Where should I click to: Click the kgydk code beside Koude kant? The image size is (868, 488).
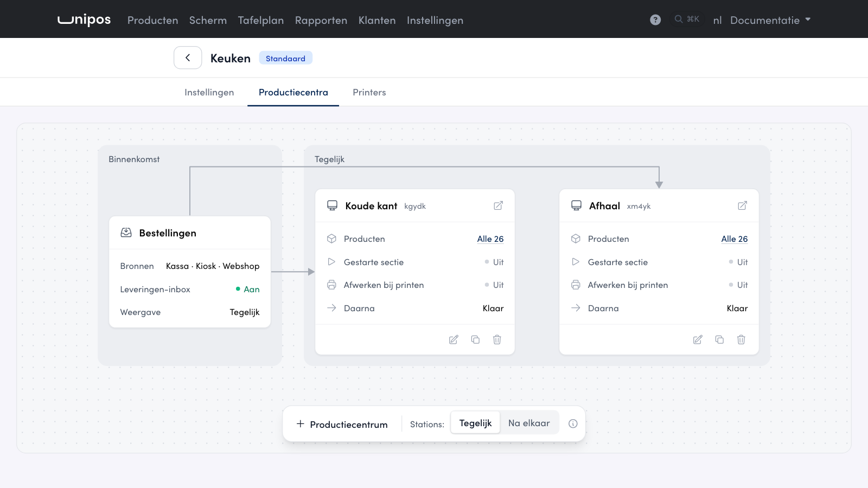[x=415, y=207]
